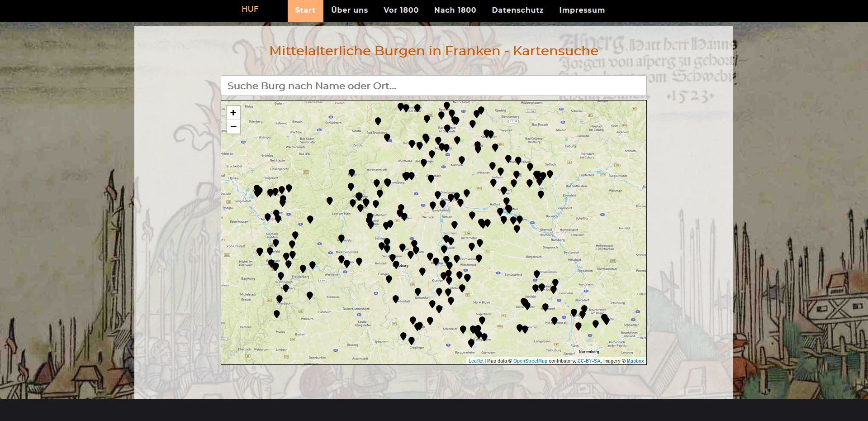The height and width of the screenshot is (421, 868).
Task: Select the lone marker east of Aschaffenburg
Action: coord(310,220)
